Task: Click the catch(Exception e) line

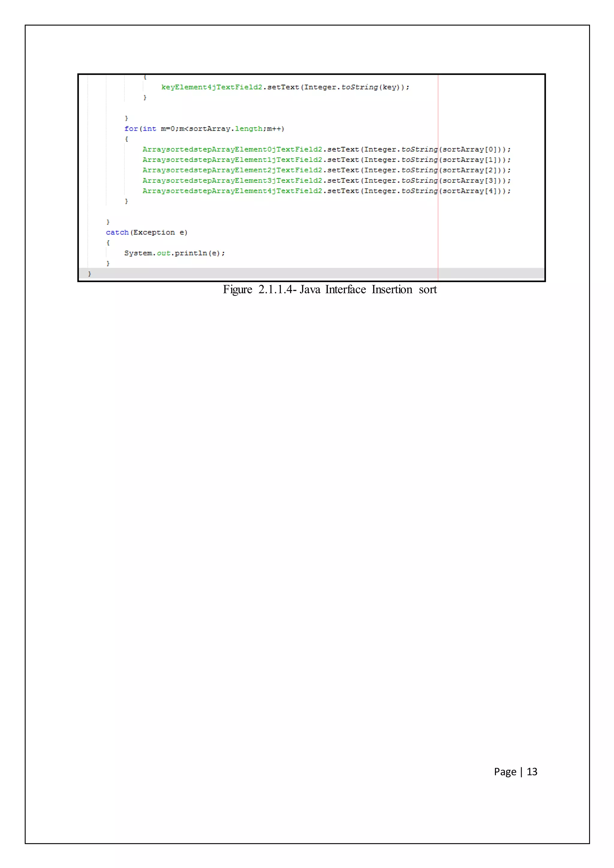Action: pyautogui.click(x=147, y=233)
